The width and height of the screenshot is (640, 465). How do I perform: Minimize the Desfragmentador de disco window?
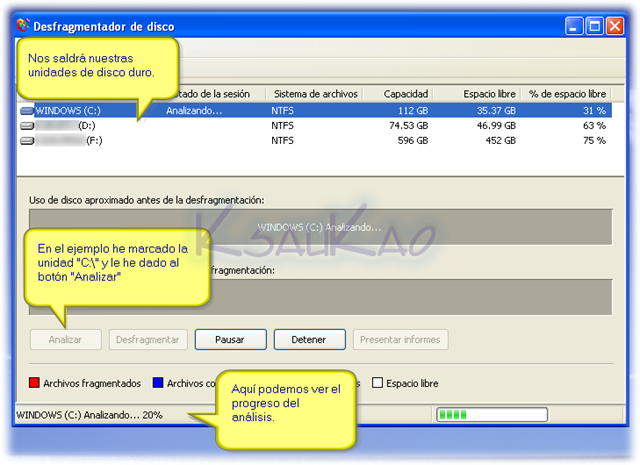click(x=574, y=26)
